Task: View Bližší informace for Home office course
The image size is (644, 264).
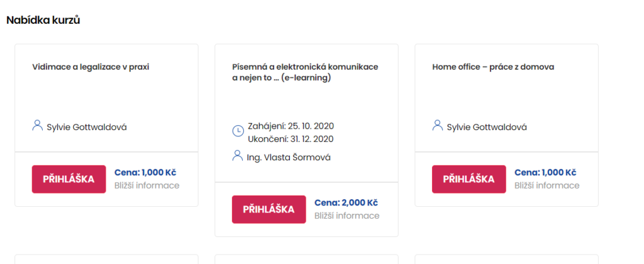Action: [x=547, y=185]
